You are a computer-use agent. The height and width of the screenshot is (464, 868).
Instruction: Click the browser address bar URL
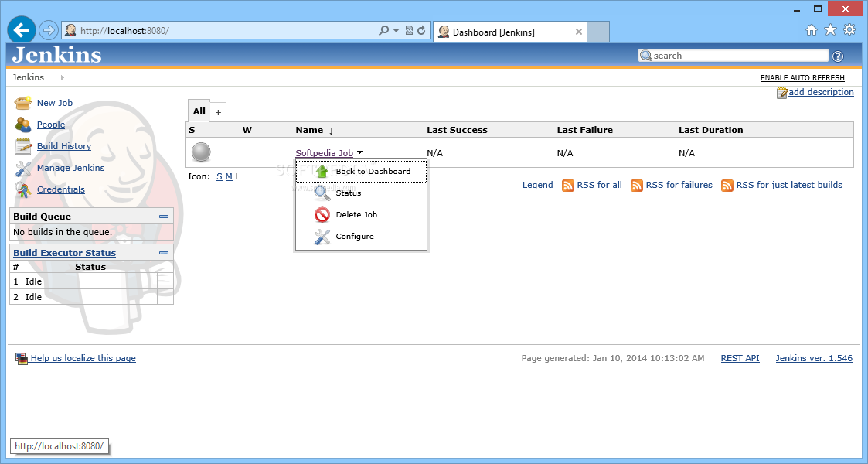(124, 31)
